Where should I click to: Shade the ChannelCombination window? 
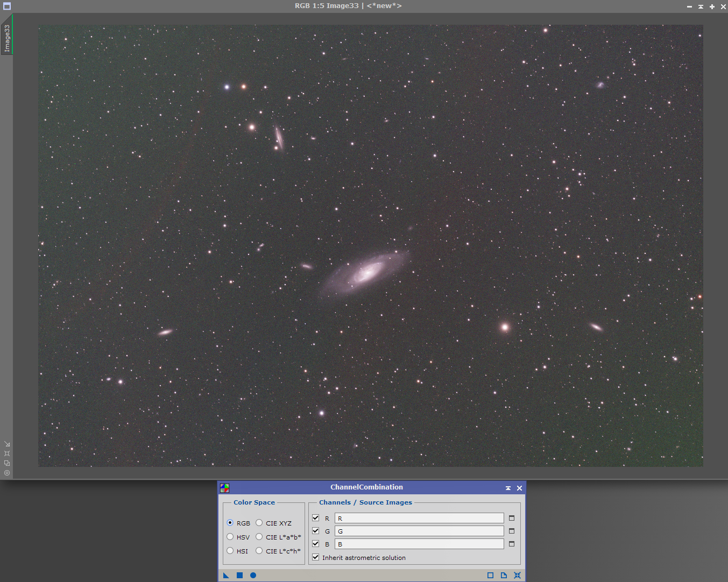(x=508, y=488)
